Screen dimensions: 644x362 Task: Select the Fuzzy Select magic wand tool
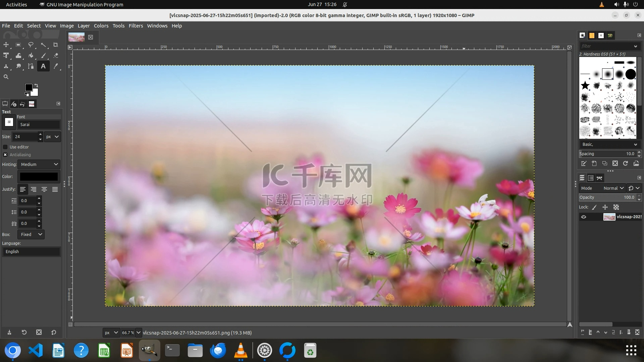(x=43, y=45)
